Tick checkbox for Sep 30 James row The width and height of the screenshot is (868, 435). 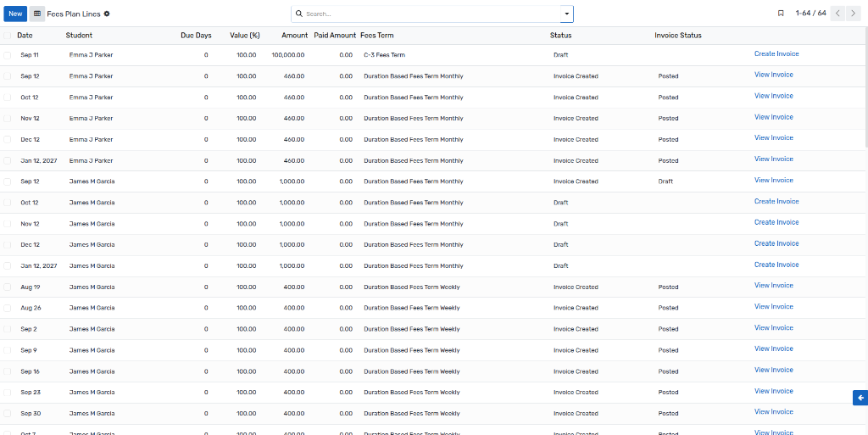tap(7, 414)
